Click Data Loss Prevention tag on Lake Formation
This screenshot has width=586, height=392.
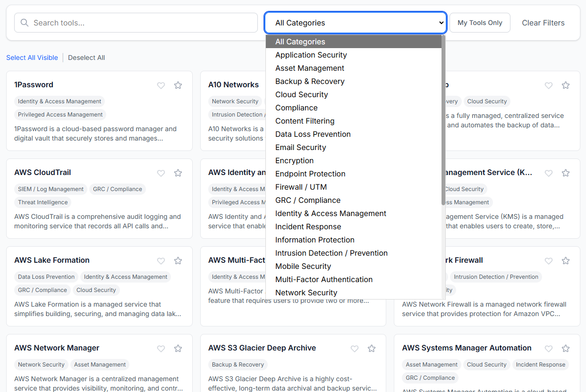click(46, 277)
